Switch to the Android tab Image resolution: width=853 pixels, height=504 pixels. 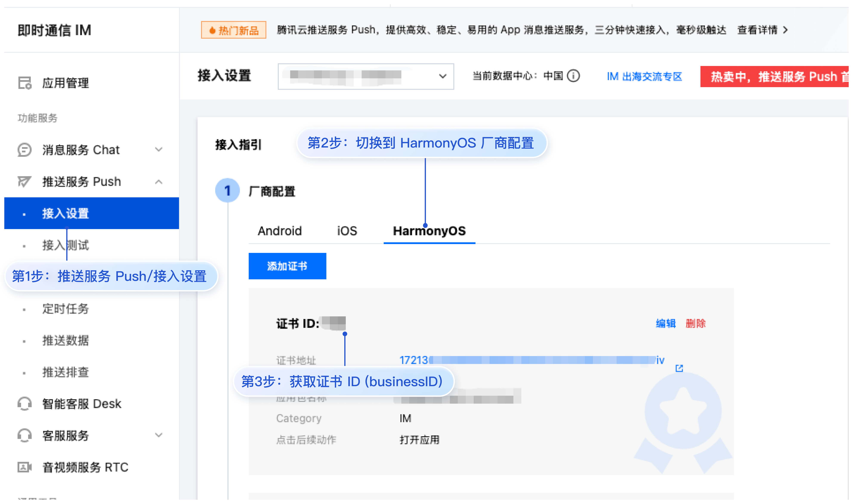click(x=279, y=231)
